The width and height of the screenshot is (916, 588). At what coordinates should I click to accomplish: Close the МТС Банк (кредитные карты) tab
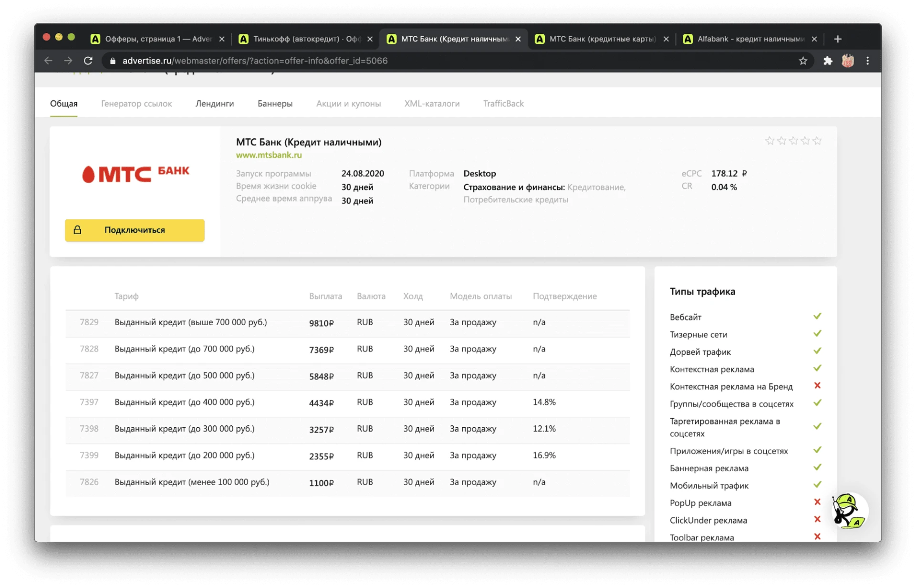[x=666, y=39]
